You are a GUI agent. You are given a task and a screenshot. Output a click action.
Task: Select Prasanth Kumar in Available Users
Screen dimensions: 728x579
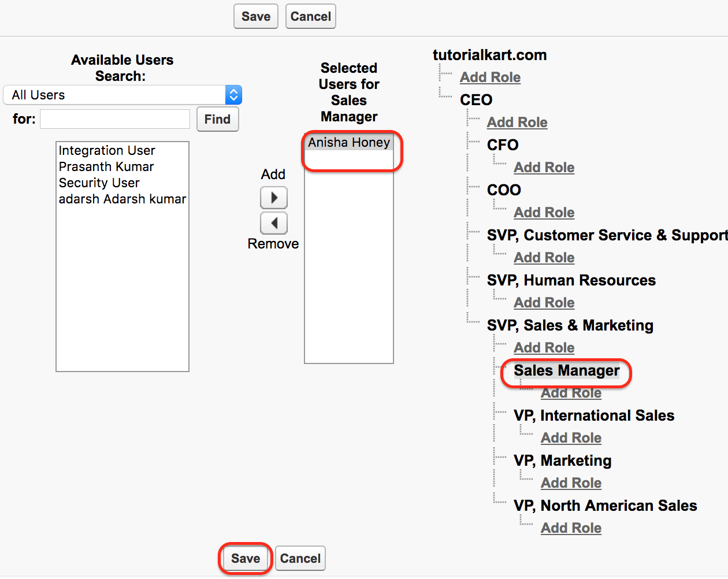(x=106, y=166)
